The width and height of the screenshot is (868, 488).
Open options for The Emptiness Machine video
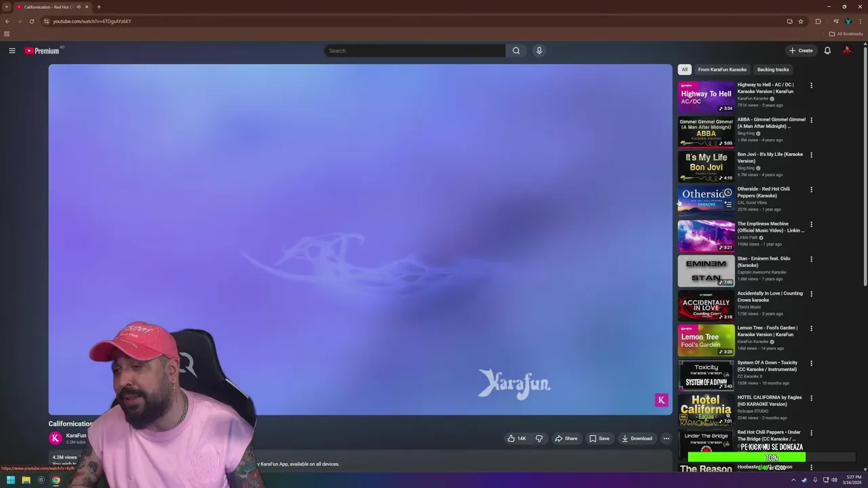[x=811, y=224]
